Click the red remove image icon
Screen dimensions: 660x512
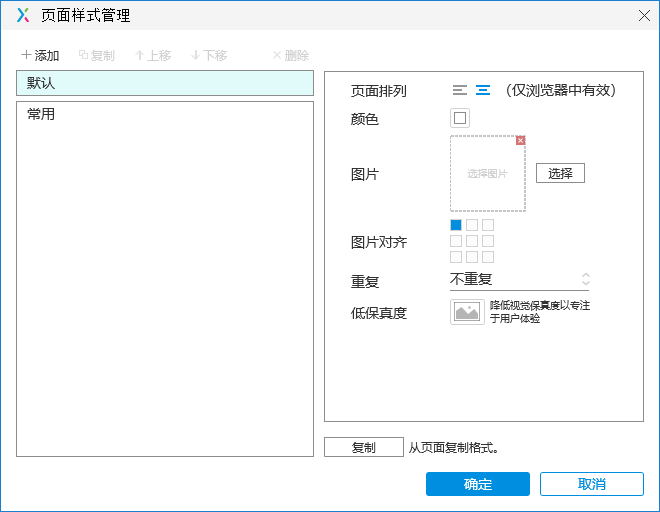click(x=520, y=141)
